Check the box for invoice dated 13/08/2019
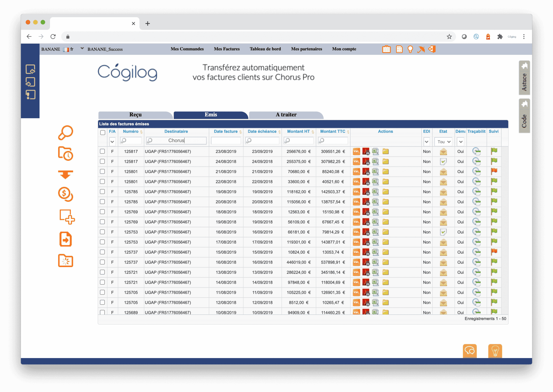Image resolution: width=553 pixels, height=392 pixels. click(102, 272)
